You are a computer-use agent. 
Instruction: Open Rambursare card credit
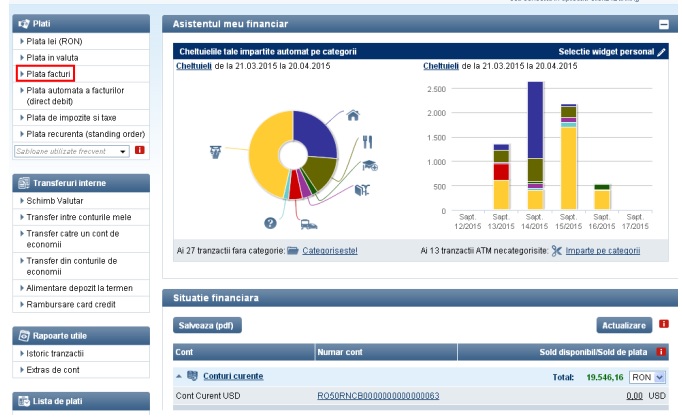pos(70,304)
